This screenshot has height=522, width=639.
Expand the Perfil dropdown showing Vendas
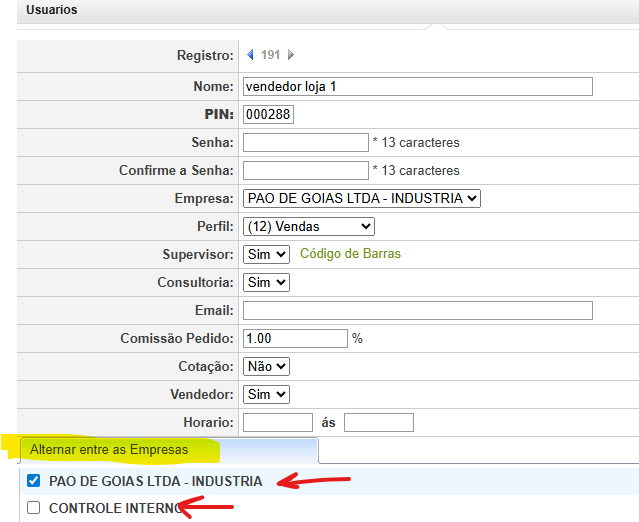point(308,226)
